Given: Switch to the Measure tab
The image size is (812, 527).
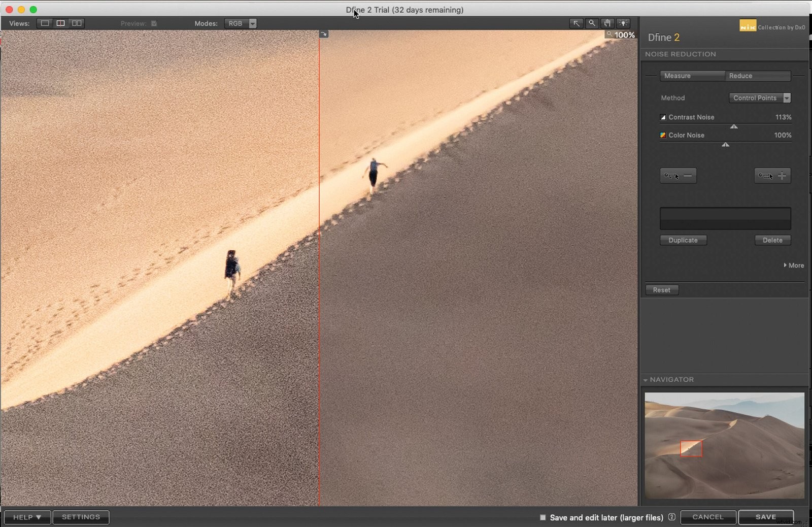Looking at the screenshot, I should 692,76.
